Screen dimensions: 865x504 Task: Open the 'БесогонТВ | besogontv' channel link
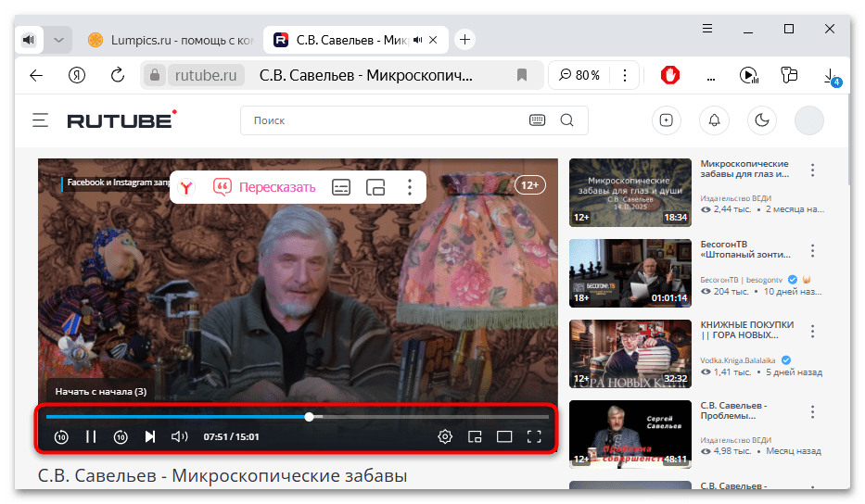(742, 280)
